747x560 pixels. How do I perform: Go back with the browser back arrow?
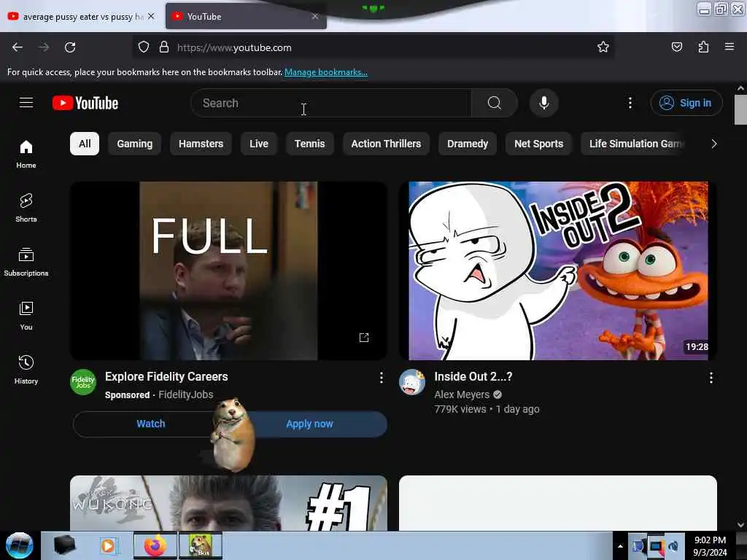[x=18, y=47]
